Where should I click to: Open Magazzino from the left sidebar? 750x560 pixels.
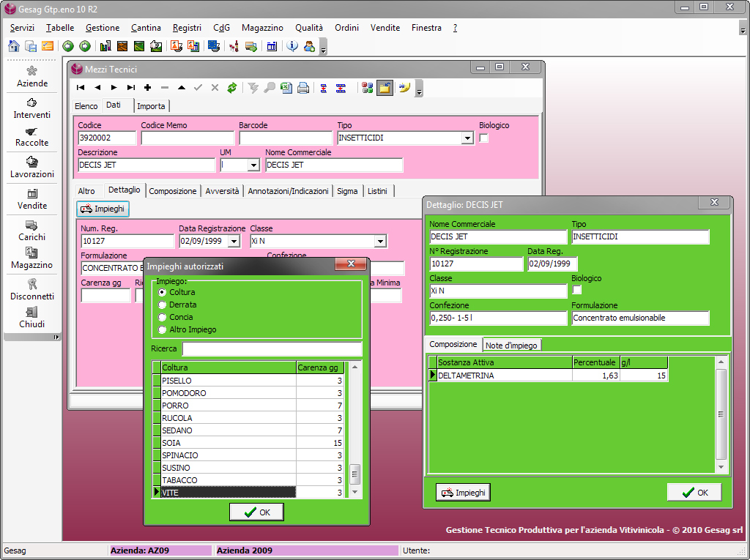32,258
